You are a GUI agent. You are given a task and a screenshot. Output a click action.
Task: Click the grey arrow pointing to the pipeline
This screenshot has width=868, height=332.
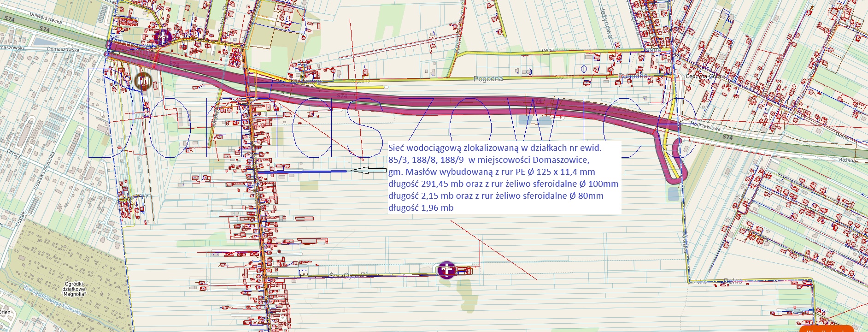point(368,171)
